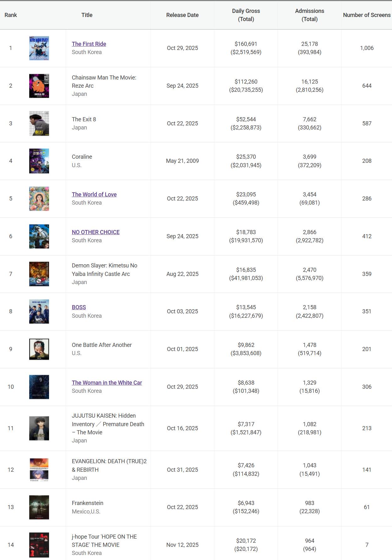The width and height of the screenshot is (392, 560).
Task: Click the Daily Gross (Total) header
Action: (x=246, y=15)
